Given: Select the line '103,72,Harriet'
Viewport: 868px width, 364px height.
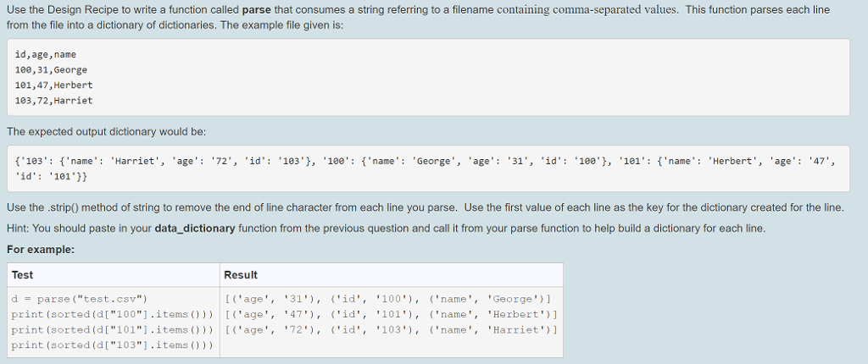Looking at the screenshot, I should 54,101.
